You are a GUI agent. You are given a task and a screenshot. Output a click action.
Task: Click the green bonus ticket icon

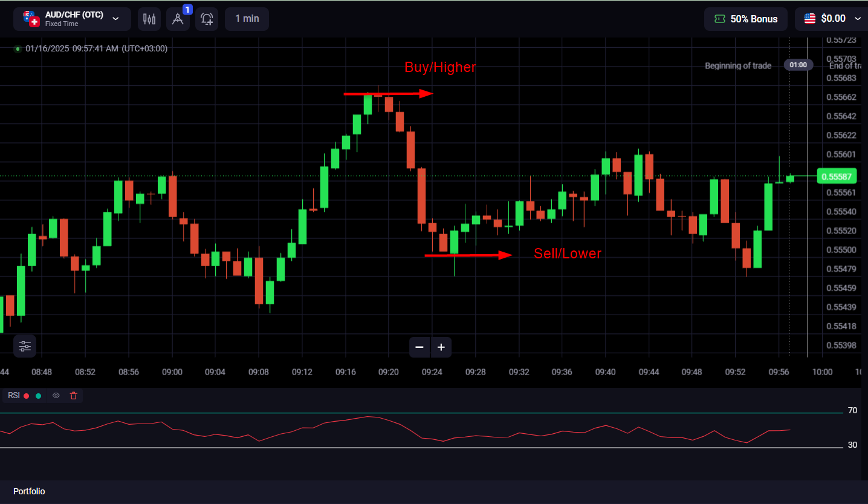[x=719, y=19]
